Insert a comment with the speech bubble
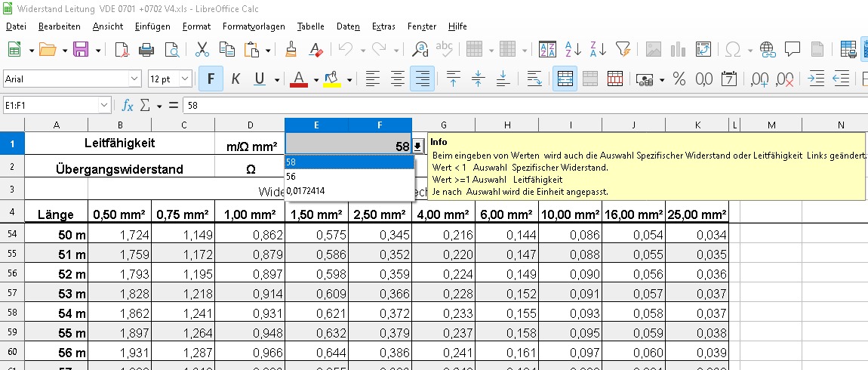This screenshot has width=868, height=370. 793,50
